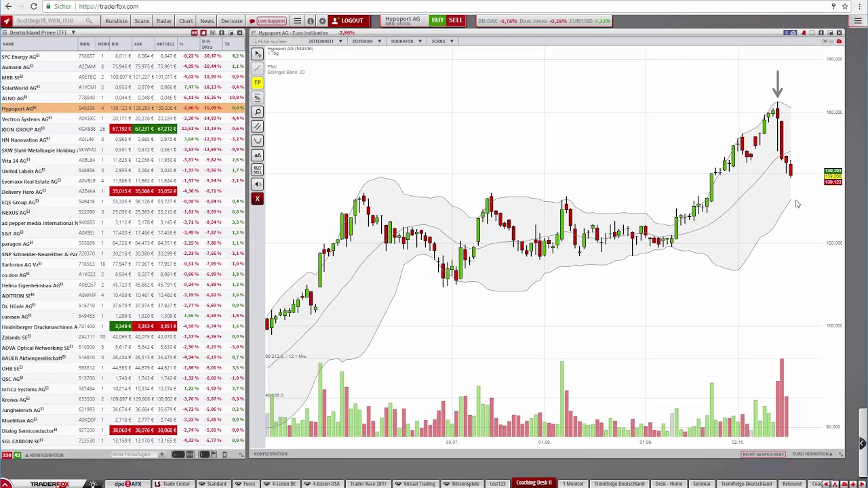Viewport: 868px width, 488px height.
Task: Click the TraderFox rocket logo icon
Action: coord(5,21)
